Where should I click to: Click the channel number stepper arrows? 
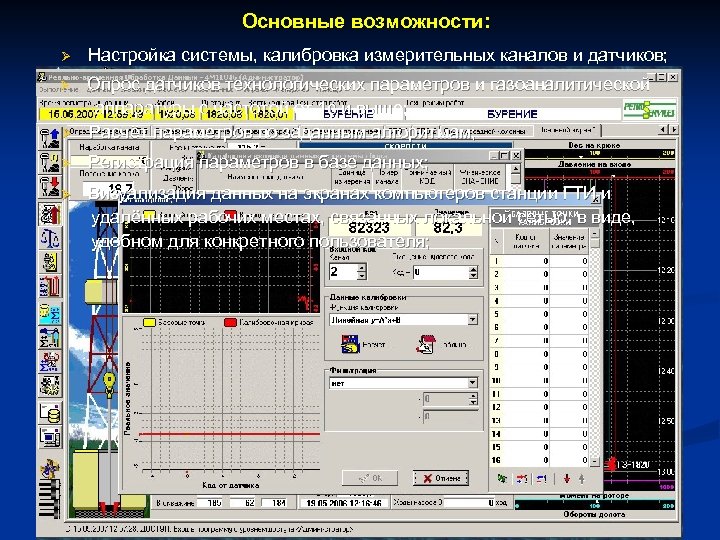(361, 272)
